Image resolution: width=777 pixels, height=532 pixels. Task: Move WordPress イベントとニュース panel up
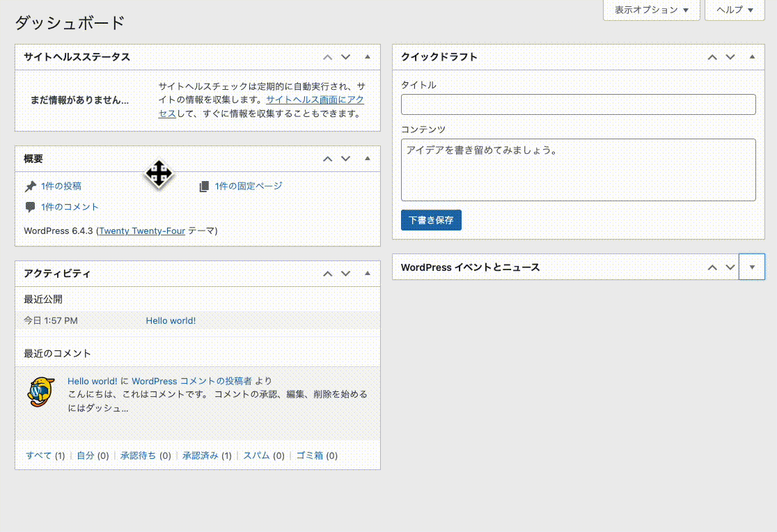coord(712,267)
